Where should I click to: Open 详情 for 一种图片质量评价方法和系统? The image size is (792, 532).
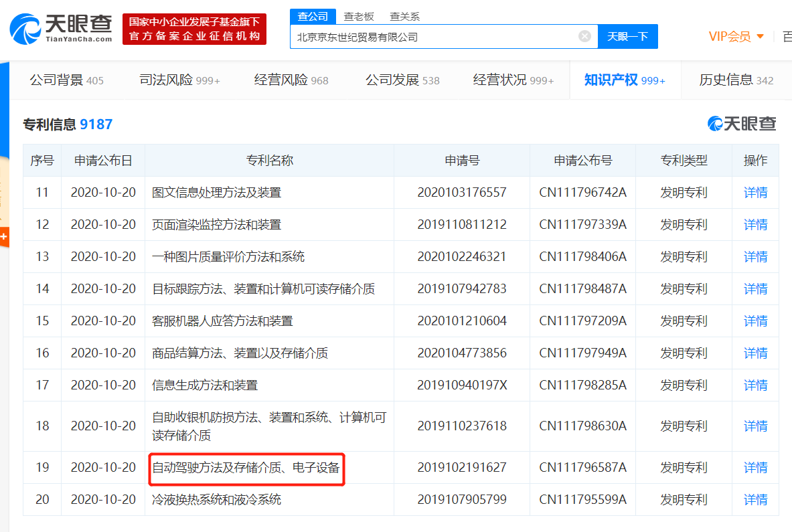[756, 256]
